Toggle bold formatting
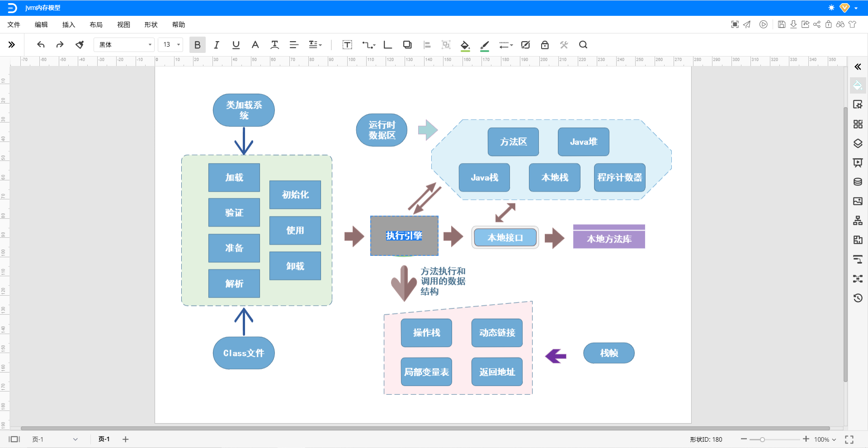Image resolution: width=868 pixels, height=448 pixels. coord(198,45)
